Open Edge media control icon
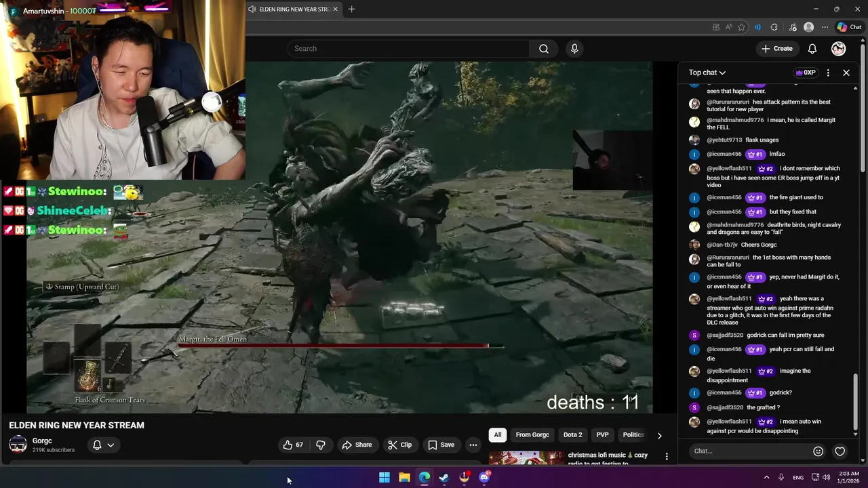This screenshot has width=868, height=488. click(x=793, y=27)
